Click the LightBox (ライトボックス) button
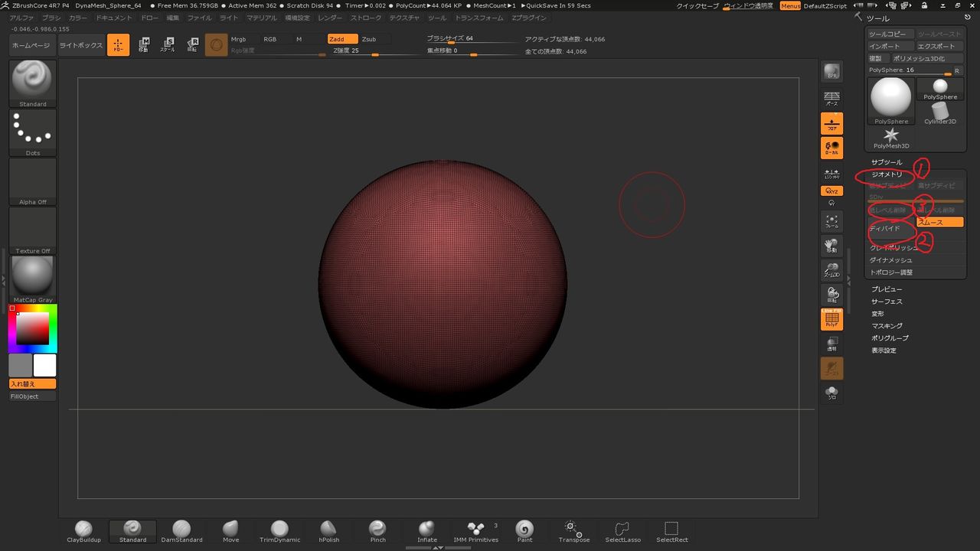 81,45
